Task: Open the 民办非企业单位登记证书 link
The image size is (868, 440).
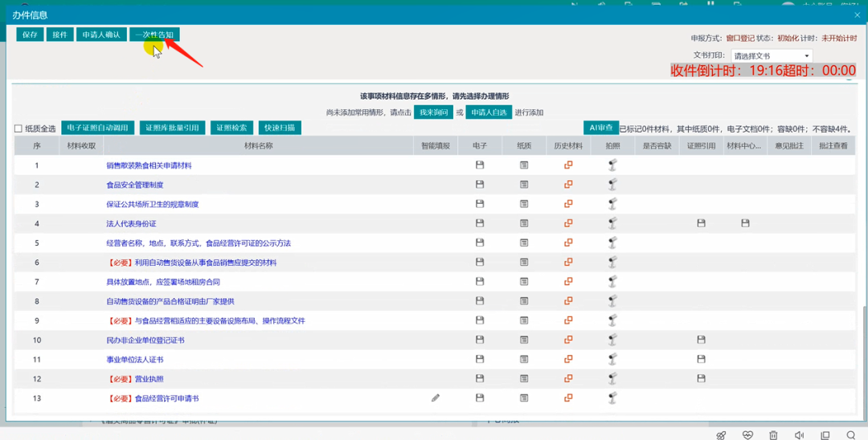Action: (145, 340)
